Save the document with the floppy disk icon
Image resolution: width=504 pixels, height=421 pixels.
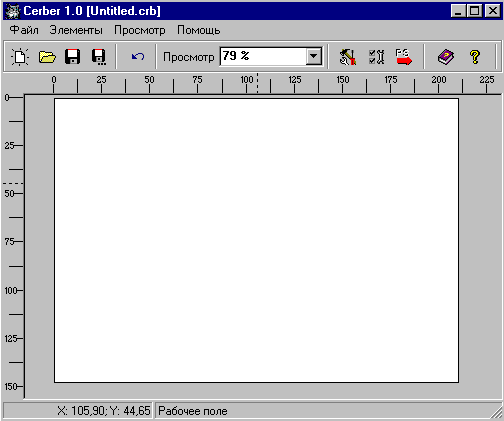72,57
